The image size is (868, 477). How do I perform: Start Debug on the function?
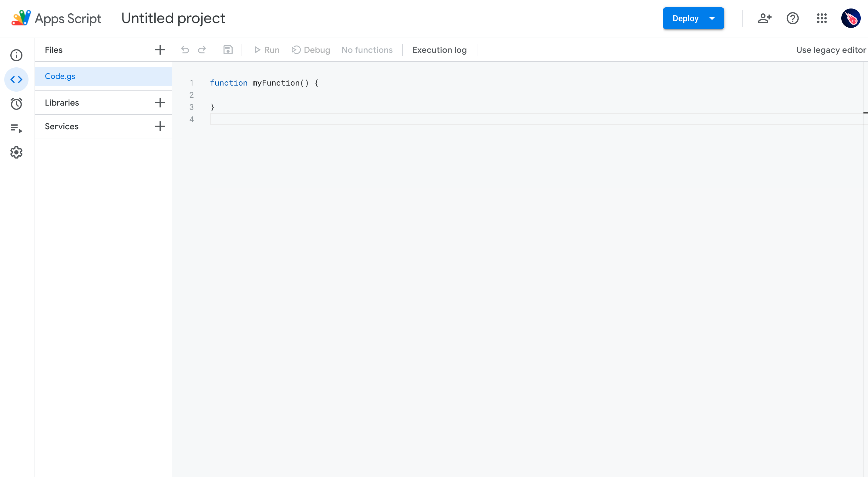(311, 50)
